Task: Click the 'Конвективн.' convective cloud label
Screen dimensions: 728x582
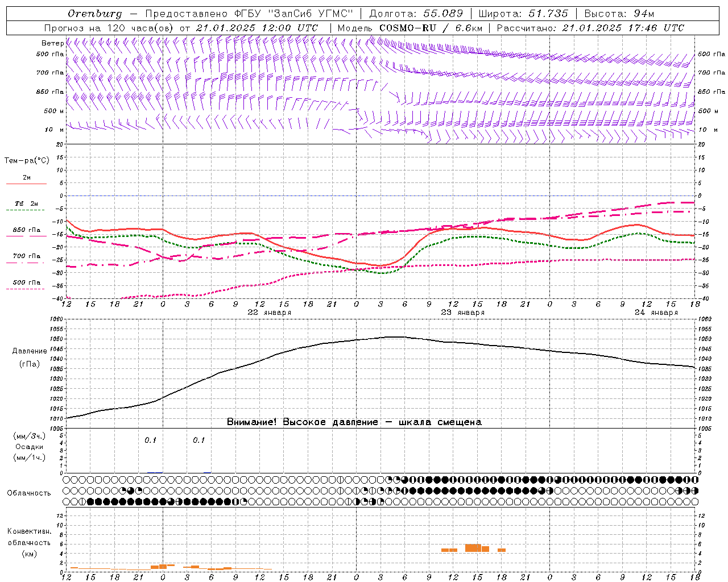Action: 29,531
